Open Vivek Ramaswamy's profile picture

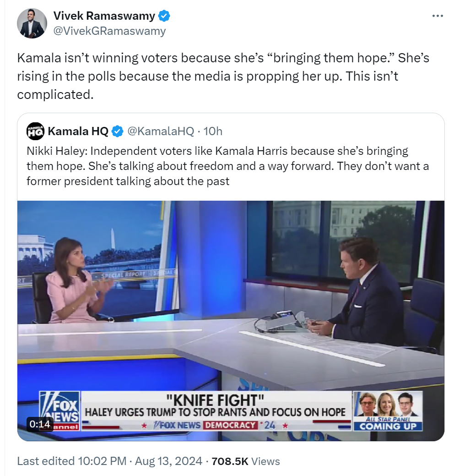coord(32,23)
